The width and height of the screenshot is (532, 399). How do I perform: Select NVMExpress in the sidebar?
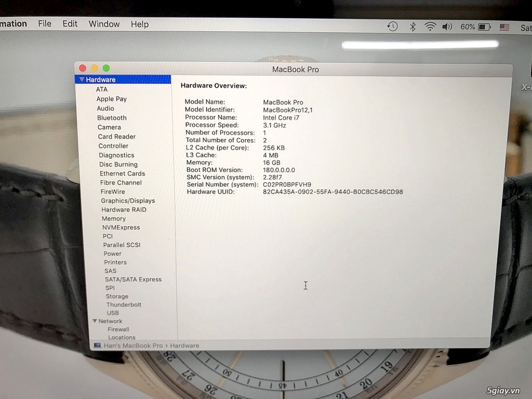tap(121, 228)
